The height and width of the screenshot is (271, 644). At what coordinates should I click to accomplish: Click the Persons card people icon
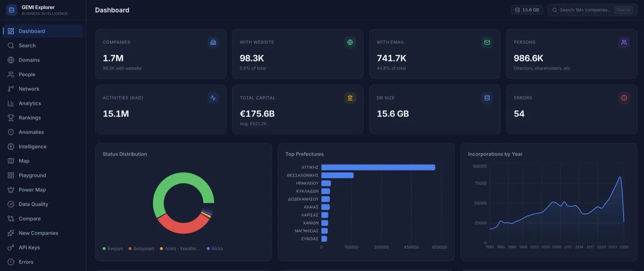(624, 42)
